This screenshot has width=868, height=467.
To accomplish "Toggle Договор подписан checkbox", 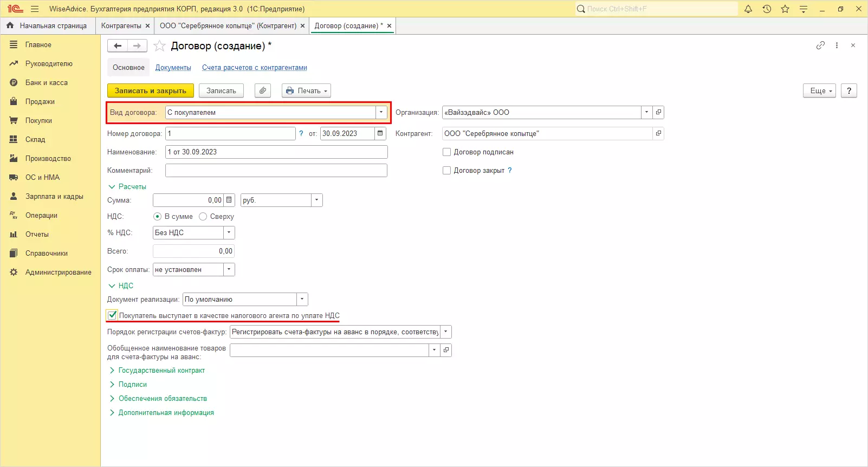I will pyautogui.click(x=447, y=152).
